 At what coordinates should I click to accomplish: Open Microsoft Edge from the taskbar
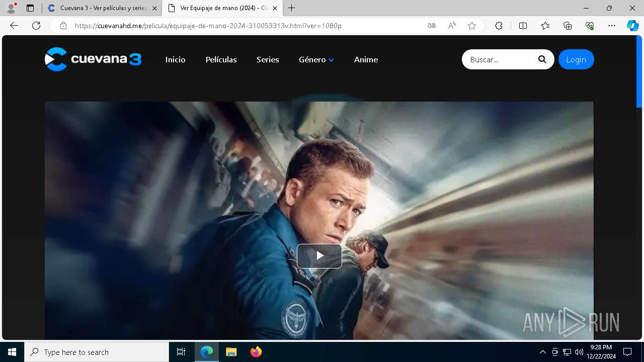(207, 352)
